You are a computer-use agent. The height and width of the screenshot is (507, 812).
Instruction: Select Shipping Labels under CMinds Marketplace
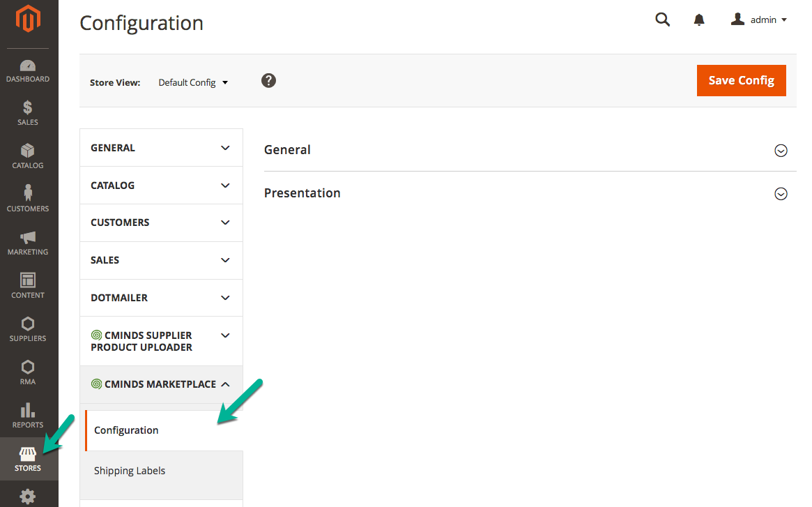coord(130,471)
